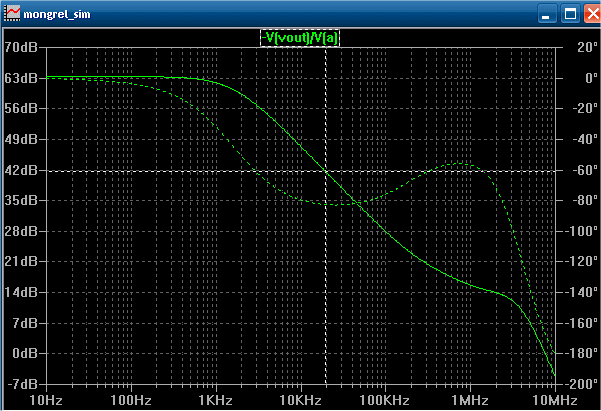
Task: Click the -60° phase axis label
Action: (585, 170)
